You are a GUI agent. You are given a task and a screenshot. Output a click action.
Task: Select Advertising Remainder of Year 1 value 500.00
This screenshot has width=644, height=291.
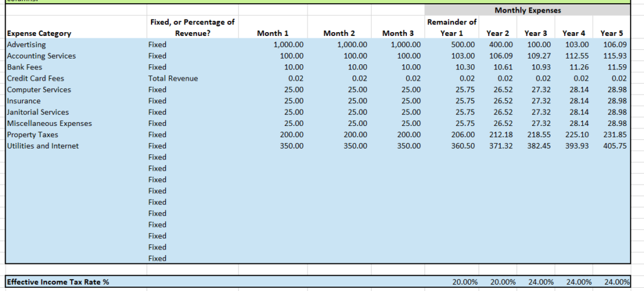point(463,45)
